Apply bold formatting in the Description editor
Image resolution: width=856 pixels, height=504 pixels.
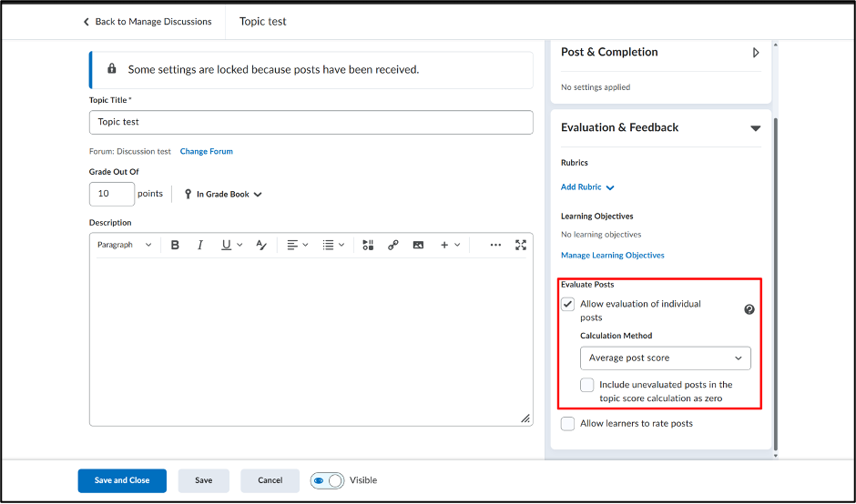(x=175, y=245)
